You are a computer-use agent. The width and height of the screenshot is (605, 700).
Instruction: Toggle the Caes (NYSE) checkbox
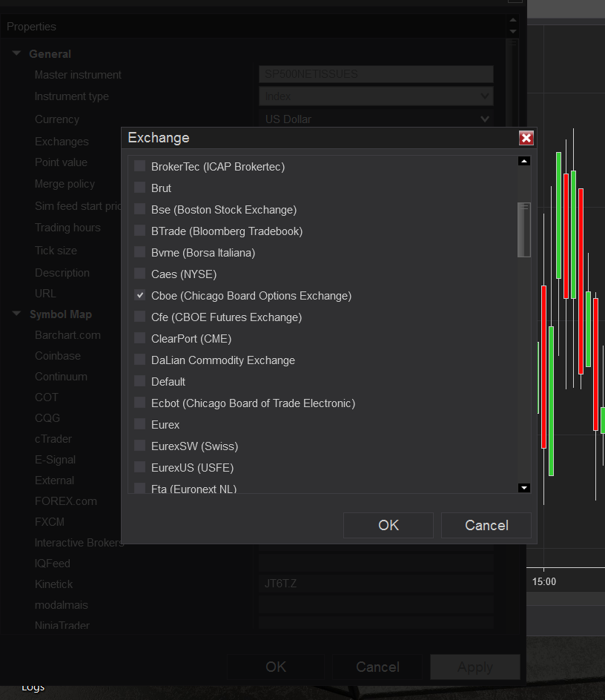coord(139,273)
